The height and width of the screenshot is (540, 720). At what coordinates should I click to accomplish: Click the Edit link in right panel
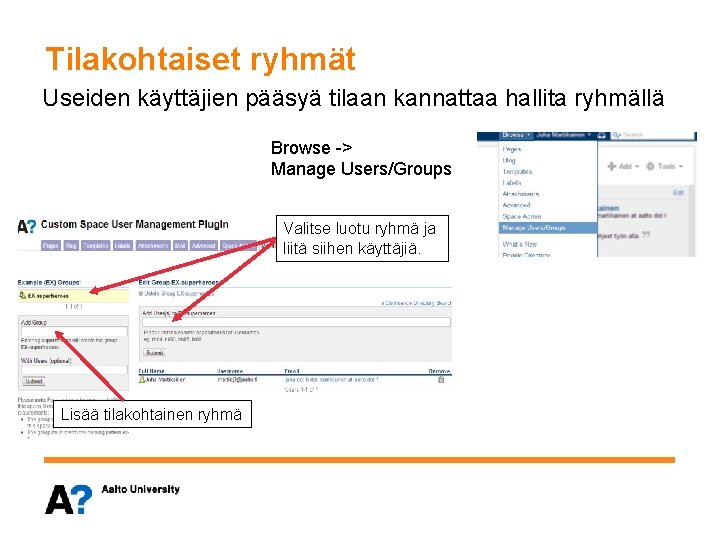(678, 193)
